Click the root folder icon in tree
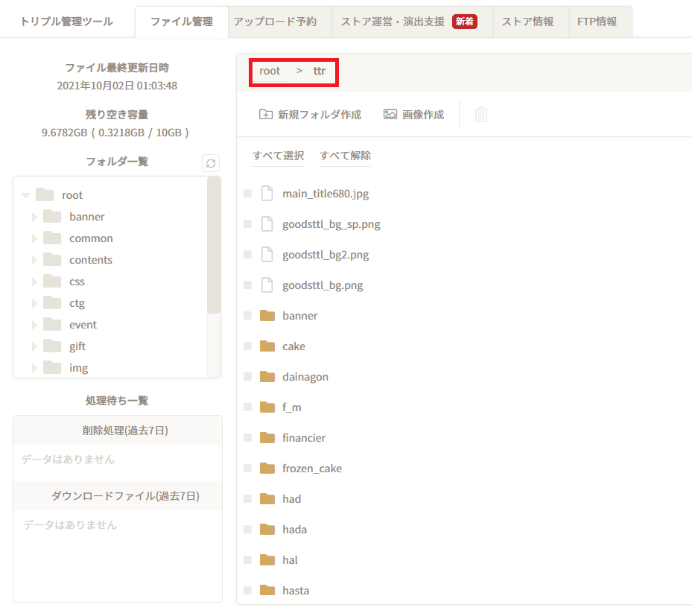Viewport: 692px width, 616px height. [x=45, y=194]
